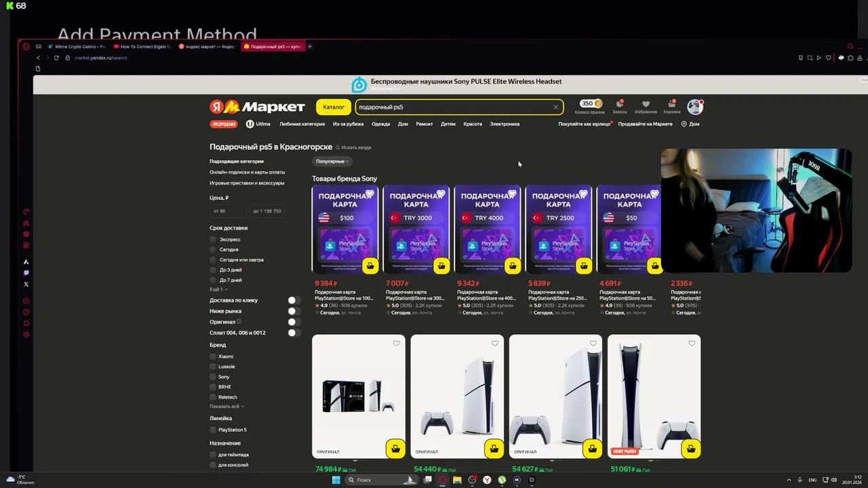Open Избранное favorites heart icon
The height and width of the screenshot is (488, 868).
(646, 106)
